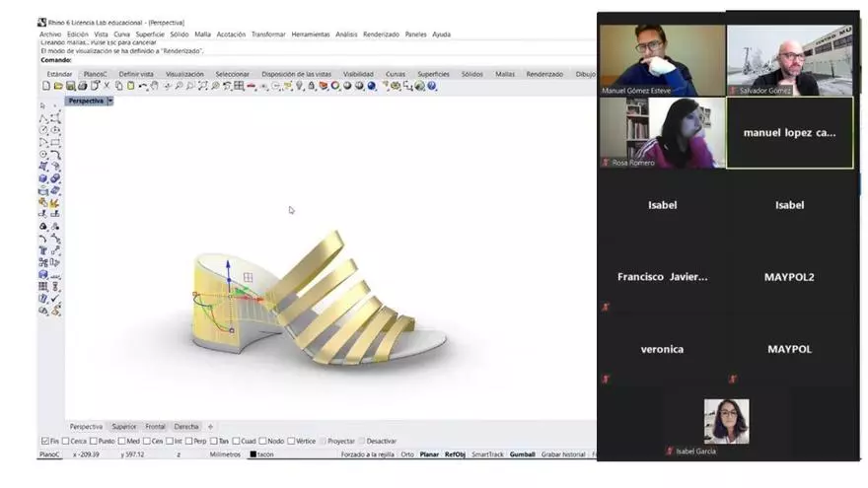Open the Archivo menu

point(49,34)
